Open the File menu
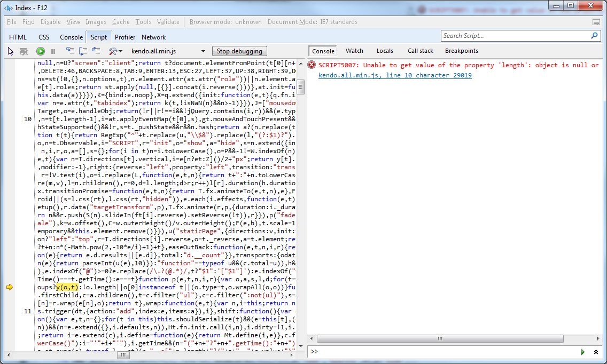Screen dimensions: 607x364 pyautogui.click(x=12, y=22)
